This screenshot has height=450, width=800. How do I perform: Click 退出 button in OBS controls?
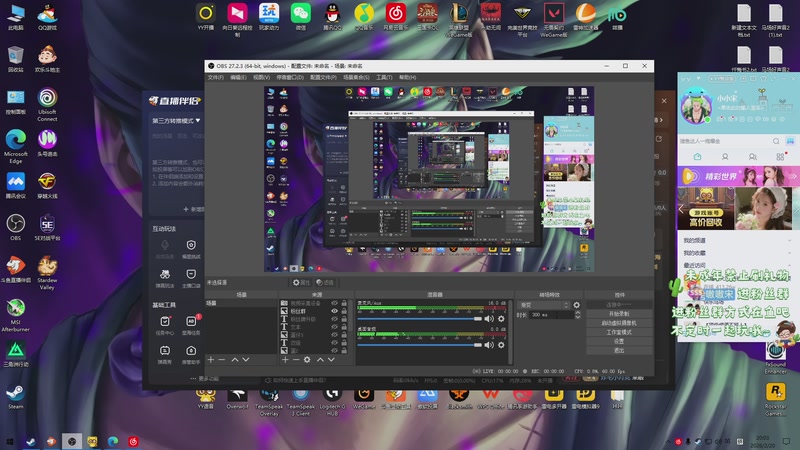click(619, 351)
